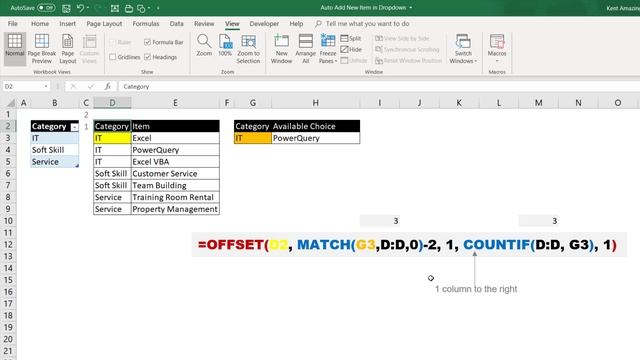Open the Name Box dropdown arrow

(x=46, y=87)
